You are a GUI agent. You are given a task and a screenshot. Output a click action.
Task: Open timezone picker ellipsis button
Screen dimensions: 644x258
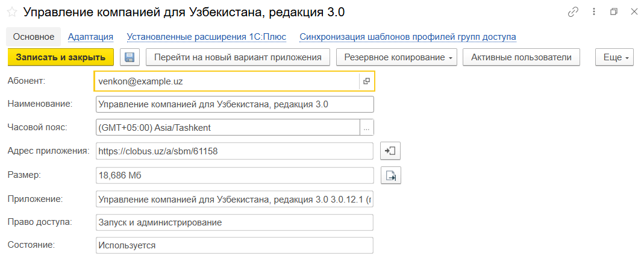(x=367, y=127)
